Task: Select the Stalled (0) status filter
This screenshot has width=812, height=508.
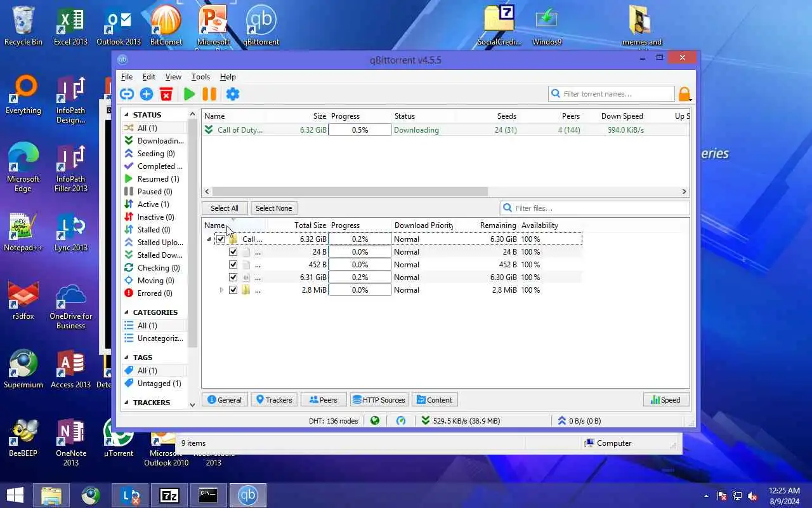Action: coord(155,230)
